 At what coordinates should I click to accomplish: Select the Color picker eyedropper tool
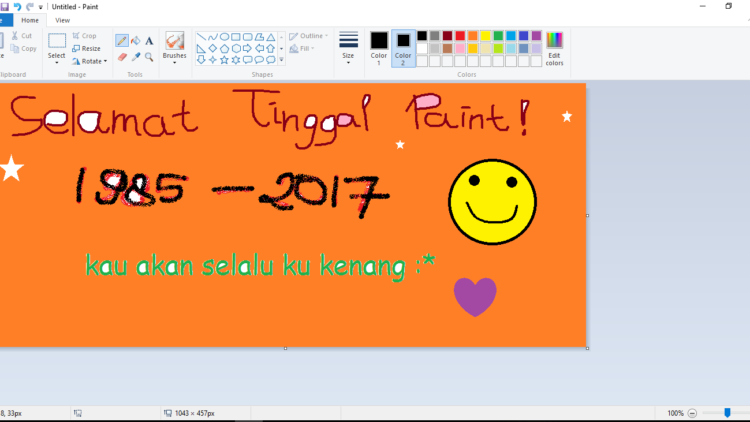pos(136,57)
